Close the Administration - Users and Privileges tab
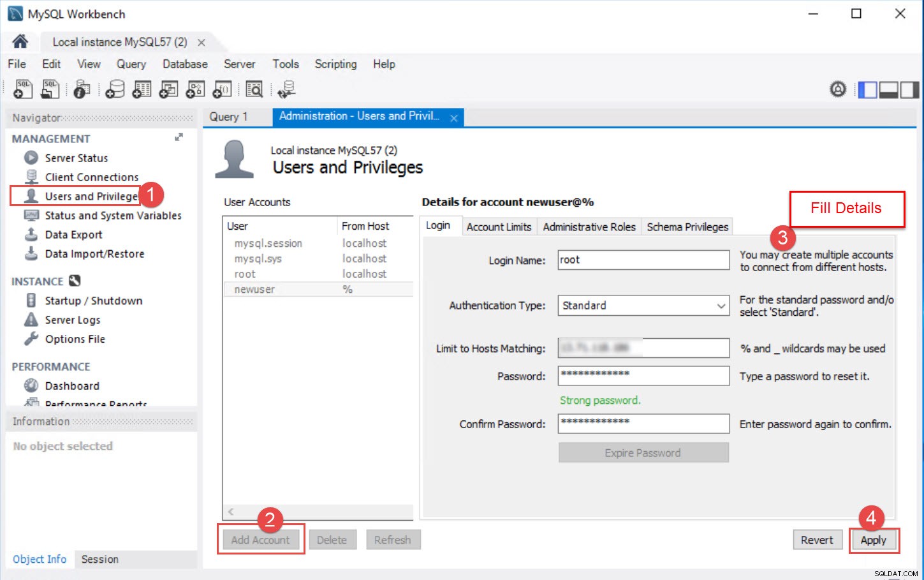 [454, 118]
